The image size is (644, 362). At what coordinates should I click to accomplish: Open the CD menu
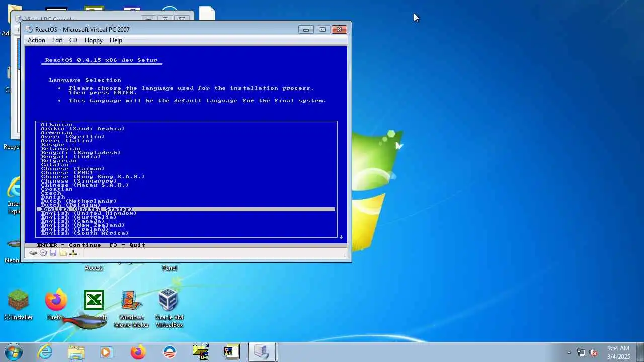pyautogui.click(x=73, y=40)
